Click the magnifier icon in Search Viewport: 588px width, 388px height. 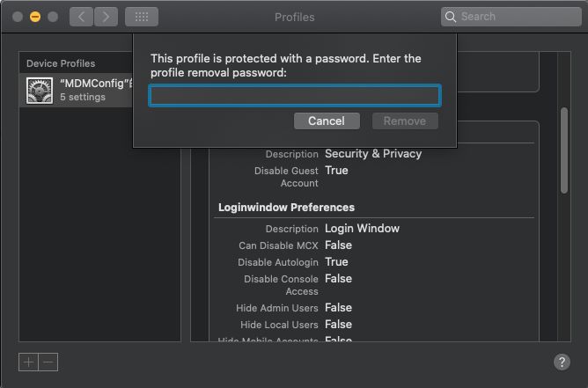pyautogui.click(x=452, y=17)
